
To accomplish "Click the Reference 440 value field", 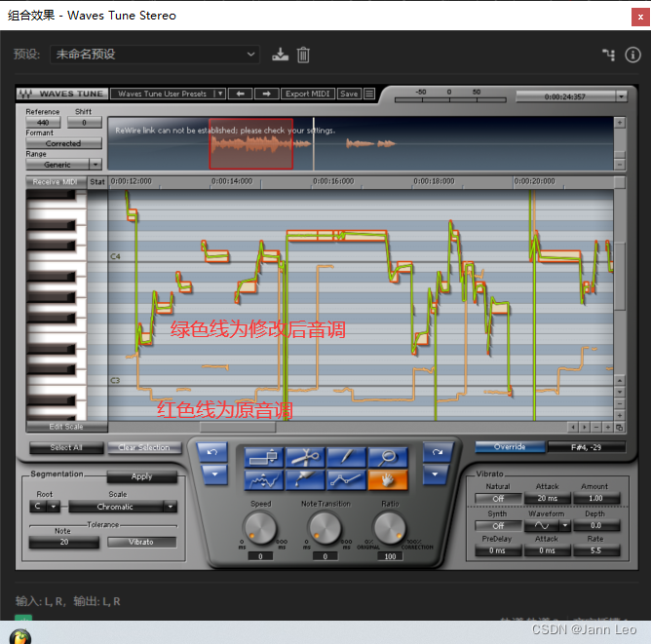I will (43, 123).
